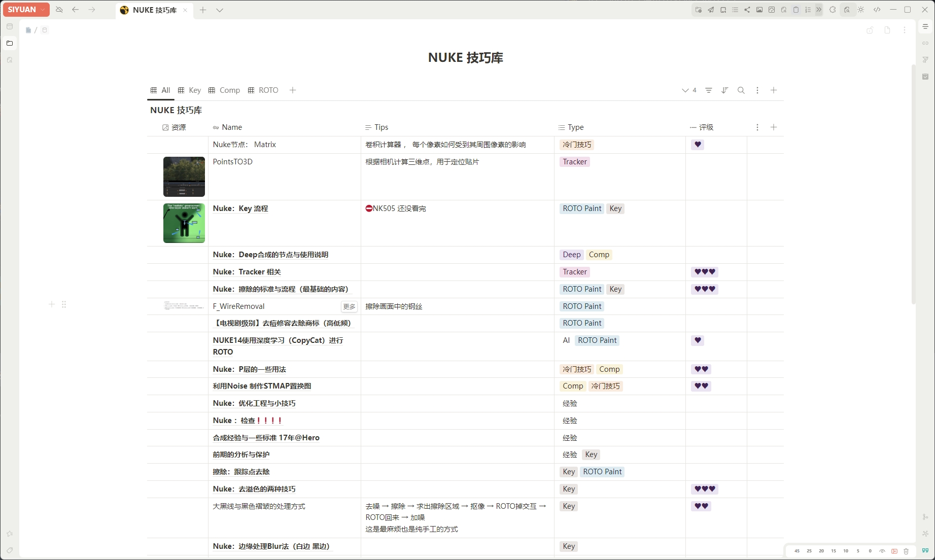Open Nuke: Deep合成的节点与使用说明 link
This screenshot has height=560, width=935.
coord(270,255)
